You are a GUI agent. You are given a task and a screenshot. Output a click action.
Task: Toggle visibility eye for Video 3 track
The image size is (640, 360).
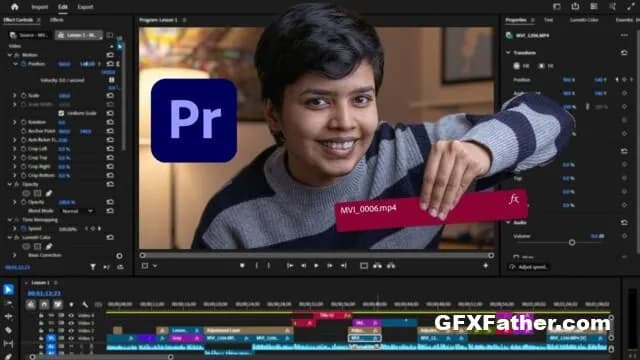pos(71,323)
